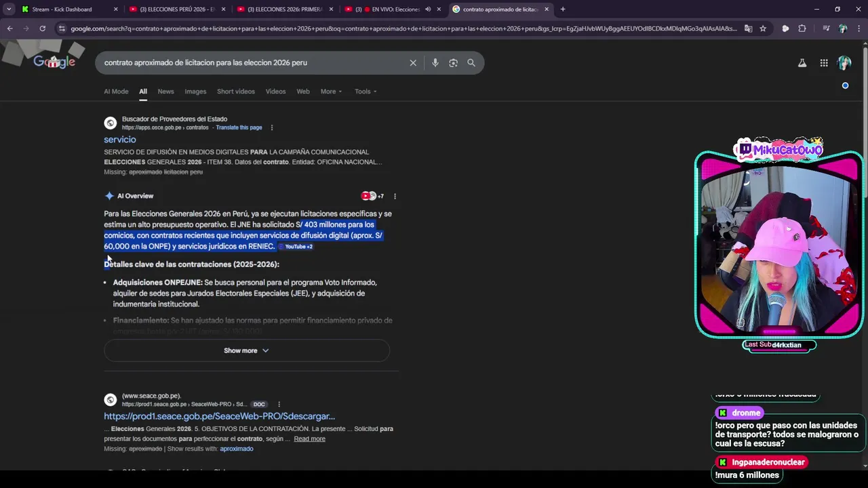Switch to Stream - Kick Dashboard tab
This screenshot has height=488, width=868.
coord(62,9)
